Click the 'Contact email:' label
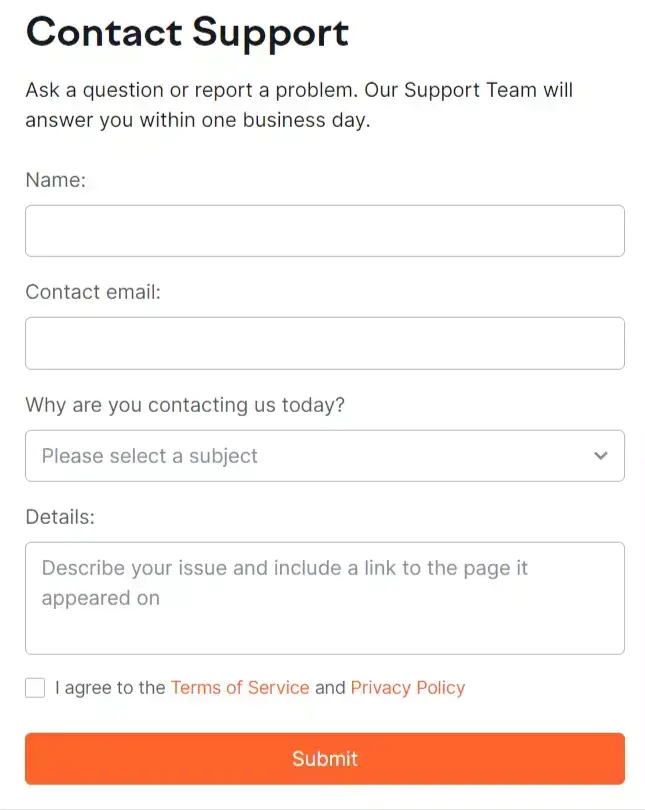This screenshot has width=645, height=810. 93,292
